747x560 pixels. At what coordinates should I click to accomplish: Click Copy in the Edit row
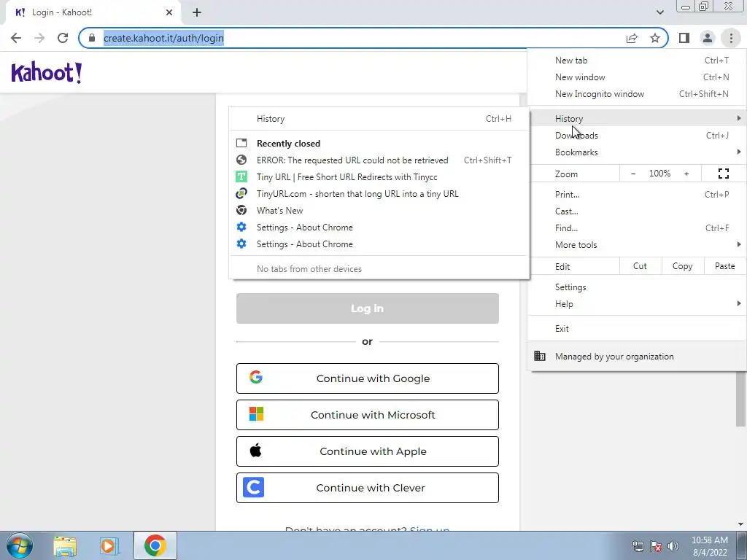(682, 266)
